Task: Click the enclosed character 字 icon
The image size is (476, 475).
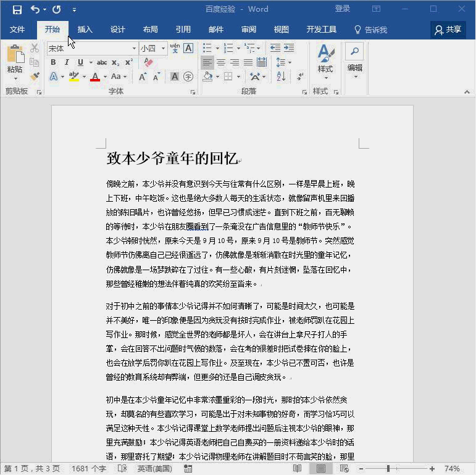Action: point(188,76)
